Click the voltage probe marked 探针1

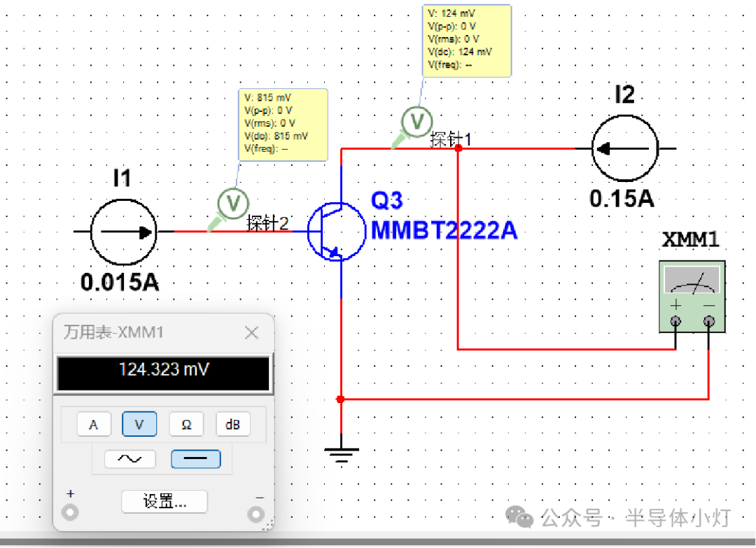point(417,122)
